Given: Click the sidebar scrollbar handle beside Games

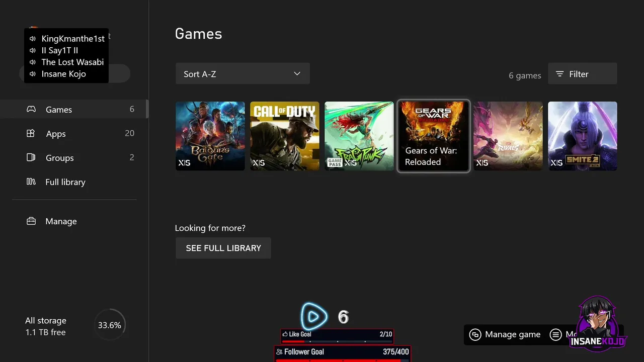Looking at the screenshot, I should [x=147, y=109].
